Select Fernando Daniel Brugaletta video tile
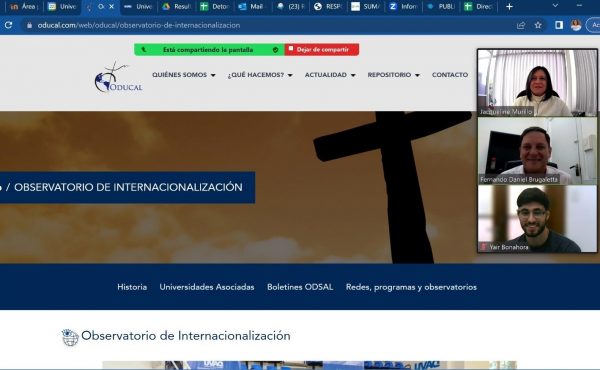600x370 pixels. [537, 151]
